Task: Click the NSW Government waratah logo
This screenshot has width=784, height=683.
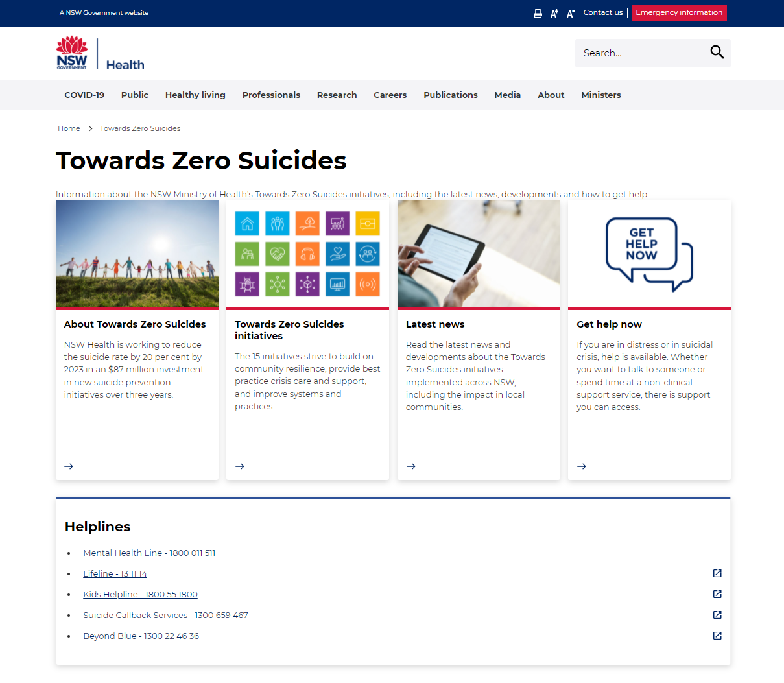Action: pyautogui.click(x=72, y=53)
